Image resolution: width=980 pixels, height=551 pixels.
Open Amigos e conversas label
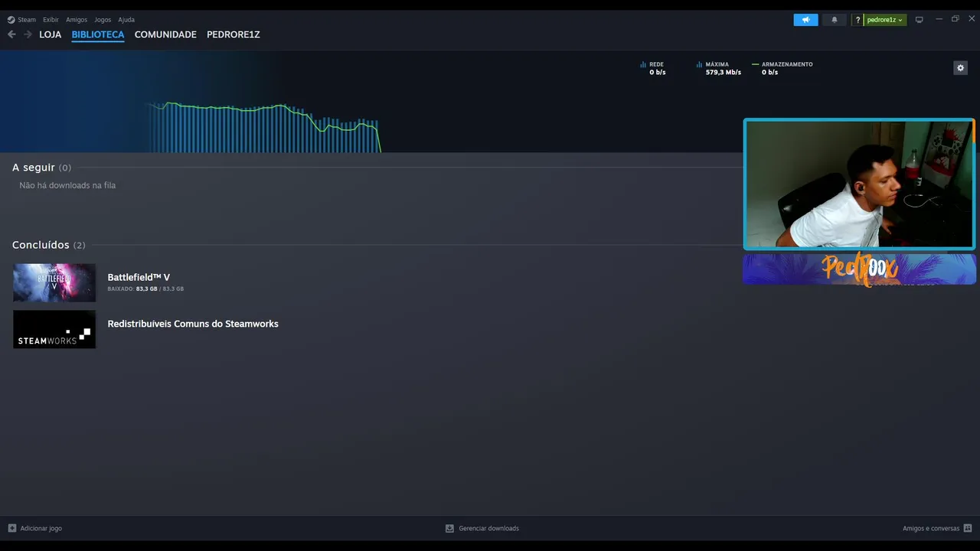coord(931,528)
